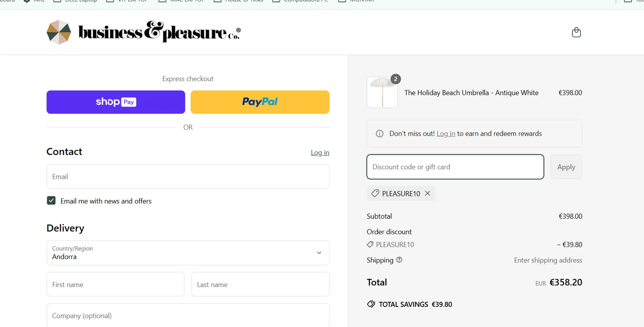
Task: Click the order discount amount – €39.80
Action: tap(569, 244)
